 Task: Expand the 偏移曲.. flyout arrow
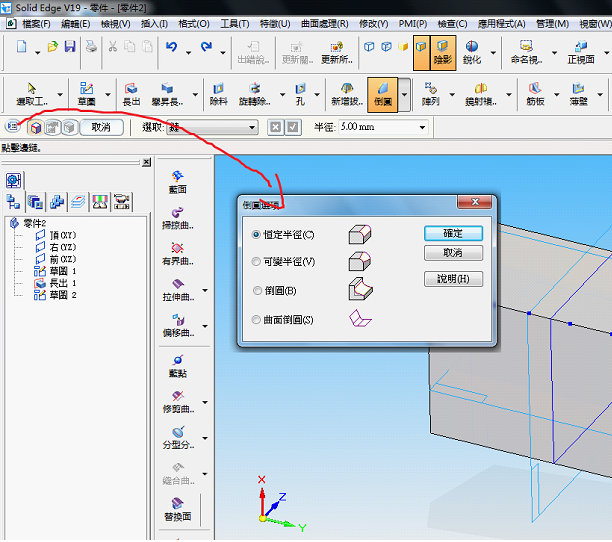coord(205,327)
